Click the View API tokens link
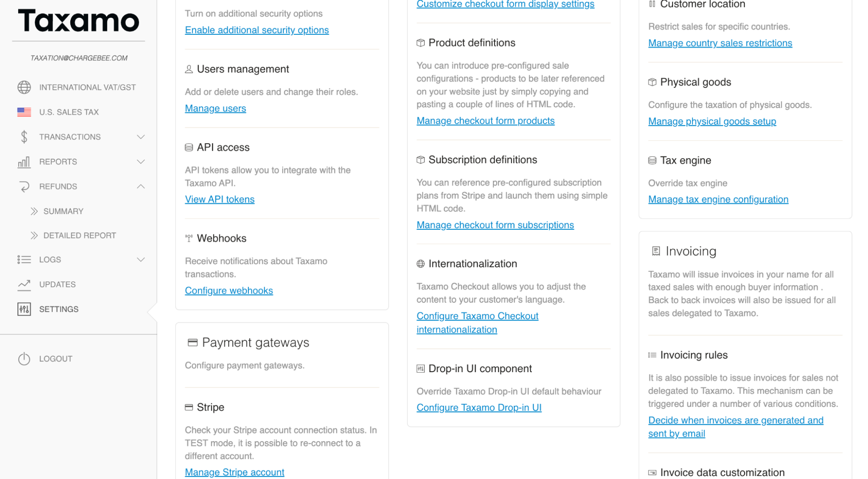The image size is (868, 479). [220, 199]
